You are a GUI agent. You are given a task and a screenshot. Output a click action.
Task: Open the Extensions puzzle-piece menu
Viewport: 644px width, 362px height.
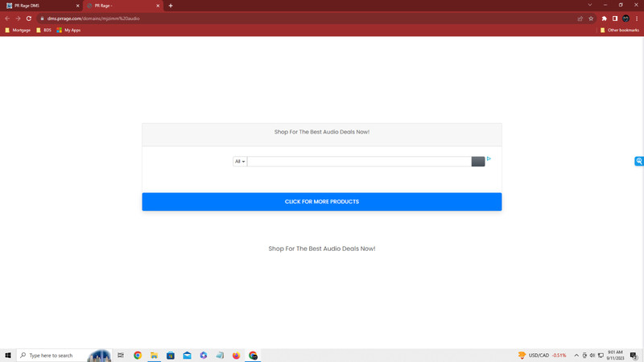coord(605,19)
